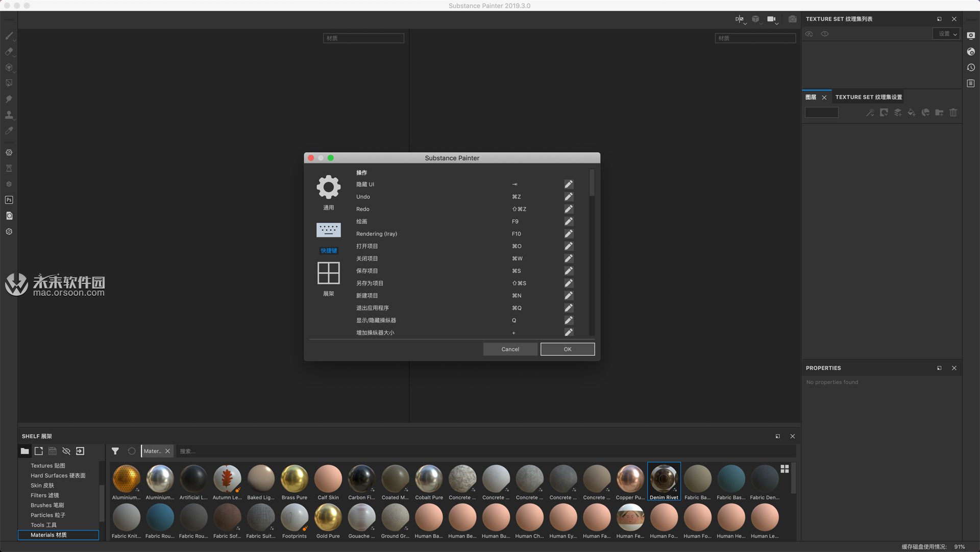Select Brushes 笔刷 shelf category
The width and height of the screenshot is (980, 552).
tap(47, 506)
